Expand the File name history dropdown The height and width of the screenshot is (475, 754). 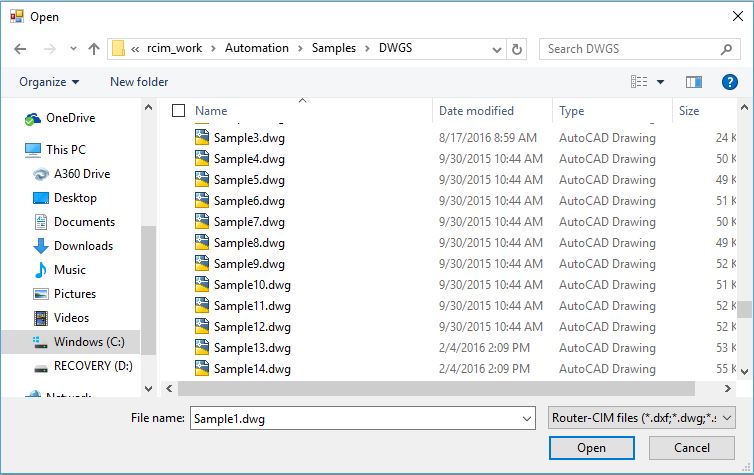pos(529,418)
